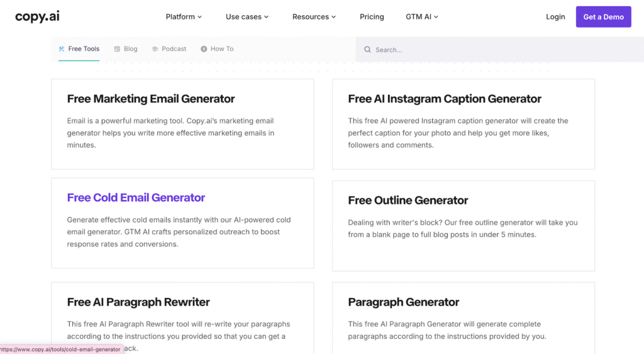Open the Use cases dropdown
The width and height of the screenshot is (644, 354).
247,17
